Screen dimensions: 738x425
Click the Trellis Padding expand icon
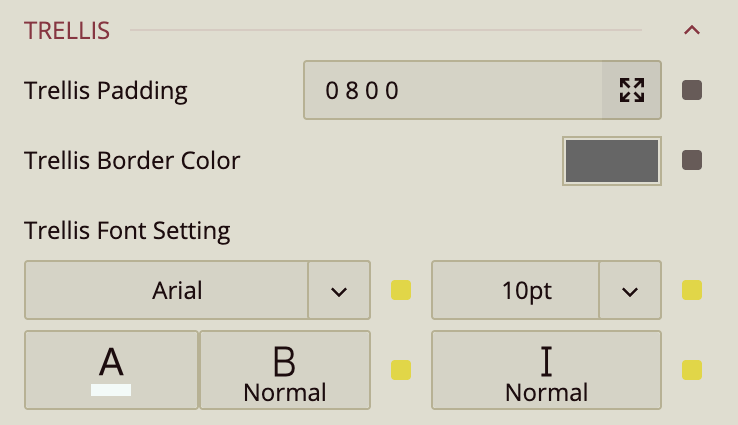pos(631,91)
